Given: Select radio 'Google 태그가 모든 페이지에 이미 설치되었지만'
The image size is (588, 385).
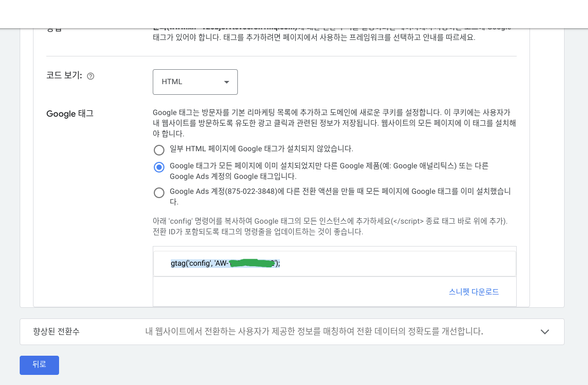Looking at the screenshot, I should [159, 167].
